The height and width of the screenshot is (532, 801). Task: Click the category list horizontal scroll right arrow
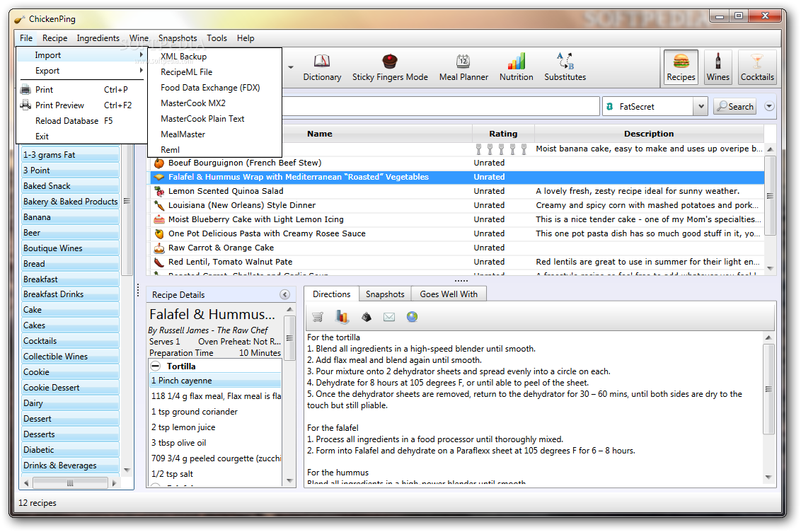click(114, 482)
